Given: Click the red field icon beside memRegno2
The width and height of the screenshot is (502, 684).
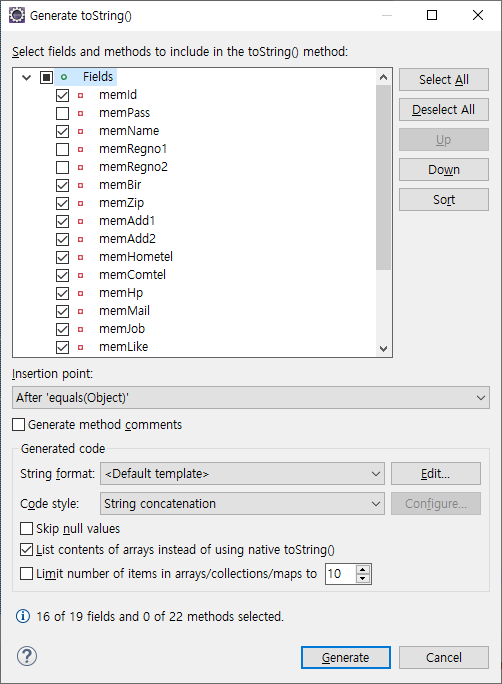Looking at the screenshot, I should (80, 167).
